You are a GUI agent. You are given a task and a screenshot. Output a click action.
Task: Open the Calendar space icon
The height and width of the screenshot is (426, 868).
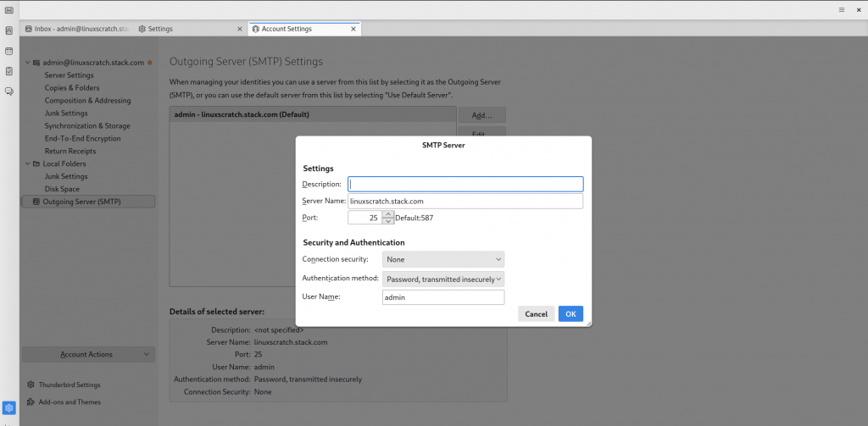pos(8,51)
